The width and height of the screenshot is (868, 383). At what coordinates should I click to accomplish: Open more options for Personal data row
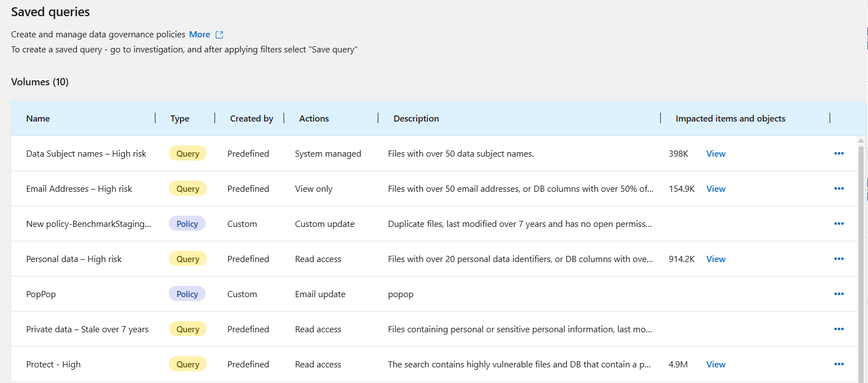pyautogui.click(x=839, y=259)
